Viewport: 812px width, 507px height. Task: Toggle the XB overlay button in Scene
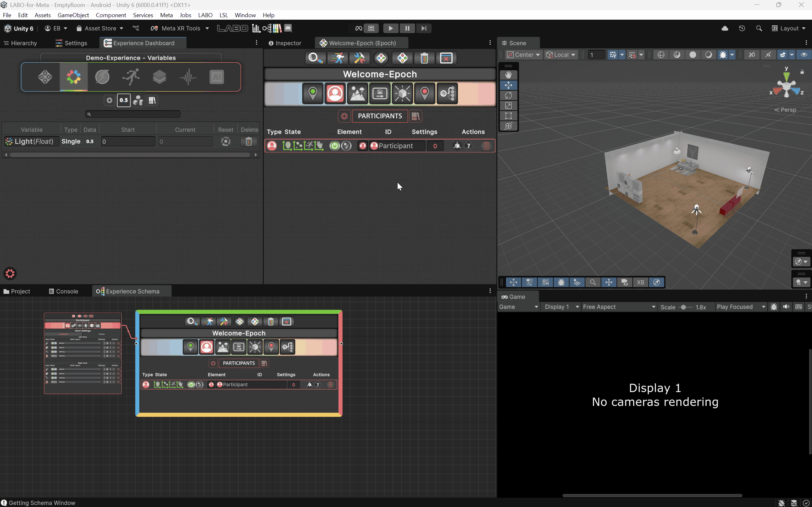click(x=641, y=283)
